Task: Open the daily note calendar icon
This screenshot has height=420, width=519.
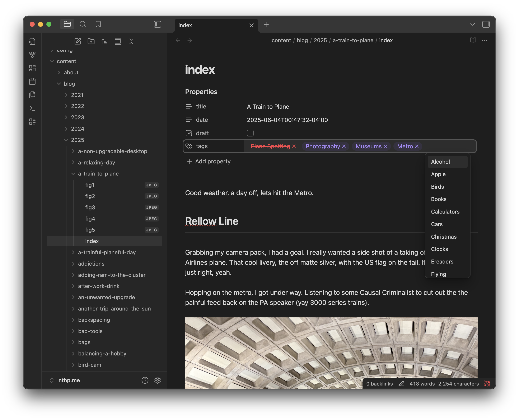Action: (32, 81)
